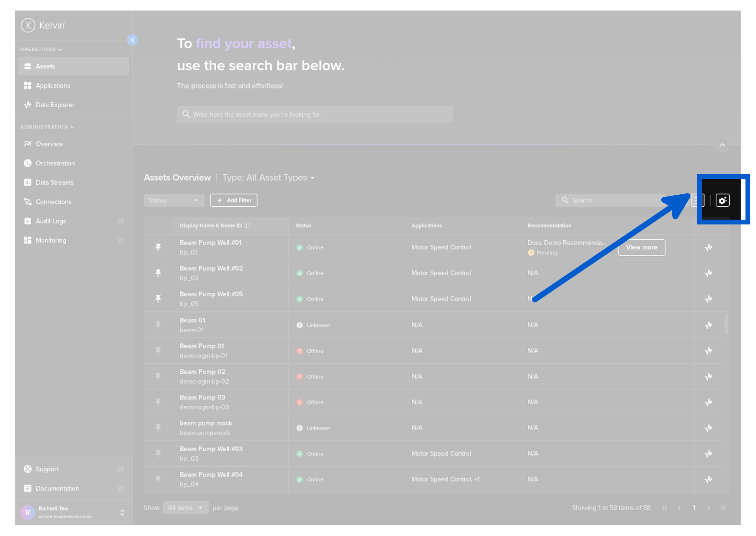Viewport: 756px width, 536px height.
Task: Go to next page arrow
Action: pos(708,508)
